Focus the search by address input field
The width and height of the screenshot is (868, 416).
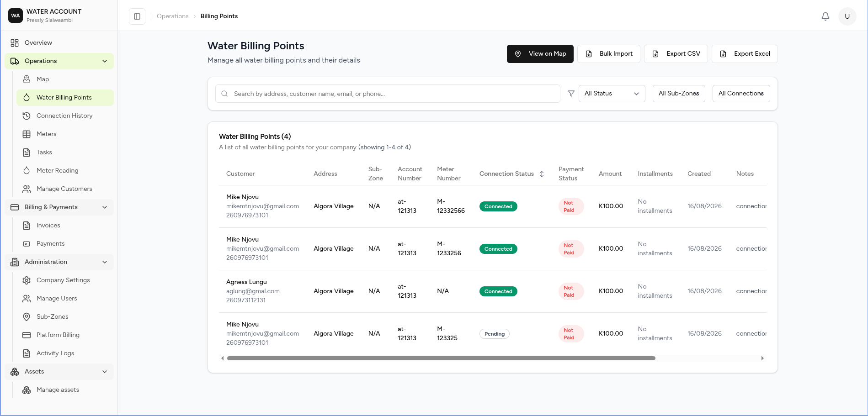388,94
